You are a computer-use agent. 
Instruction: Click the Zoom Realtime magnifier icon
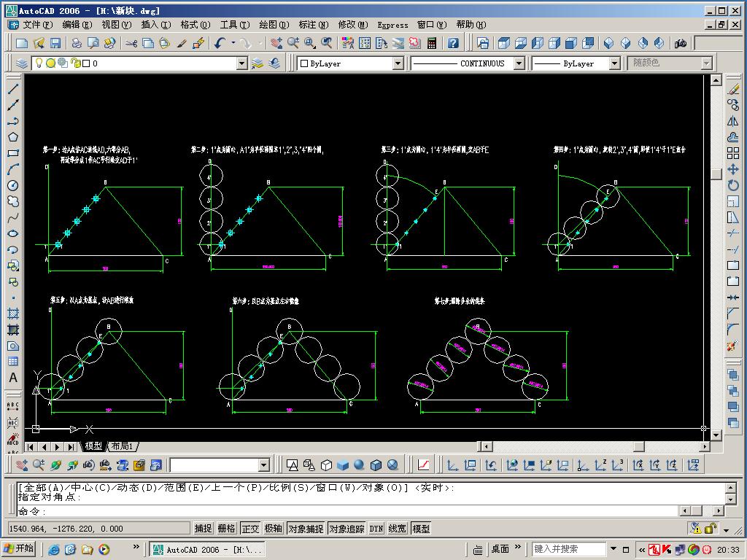[x=293, y=43]
